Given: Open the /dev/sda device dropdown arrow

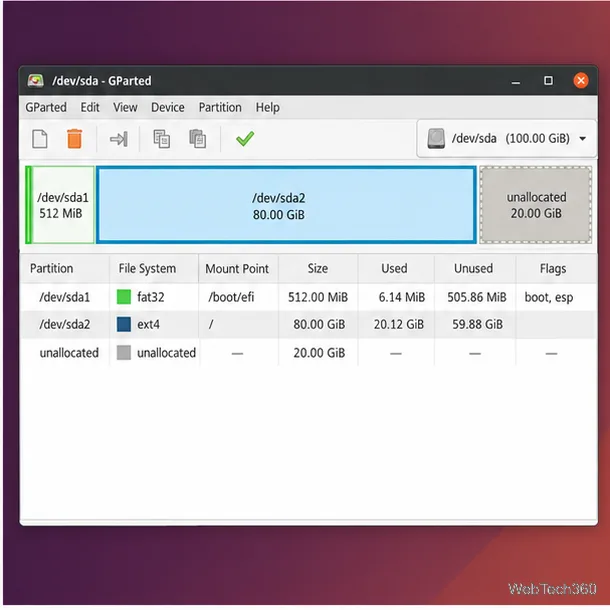Looking at the screenshot, I should point(582,138).
